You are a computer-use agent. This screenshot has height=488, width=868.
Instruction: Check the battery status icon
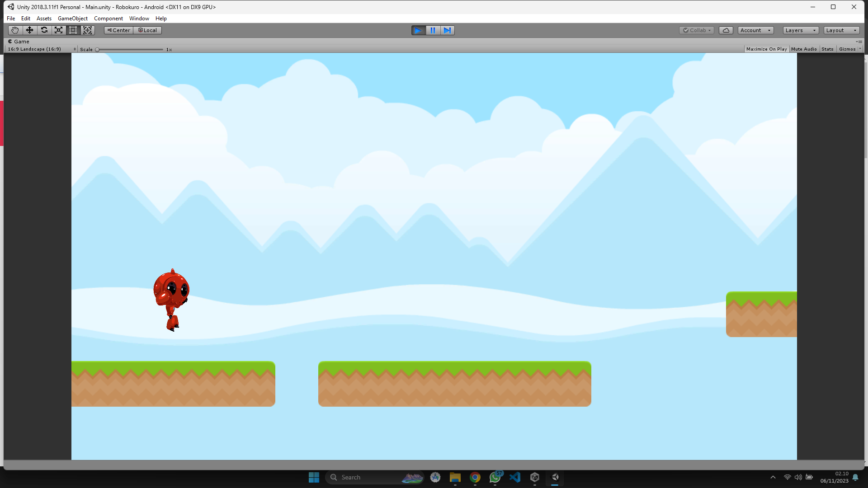(809, 477)
